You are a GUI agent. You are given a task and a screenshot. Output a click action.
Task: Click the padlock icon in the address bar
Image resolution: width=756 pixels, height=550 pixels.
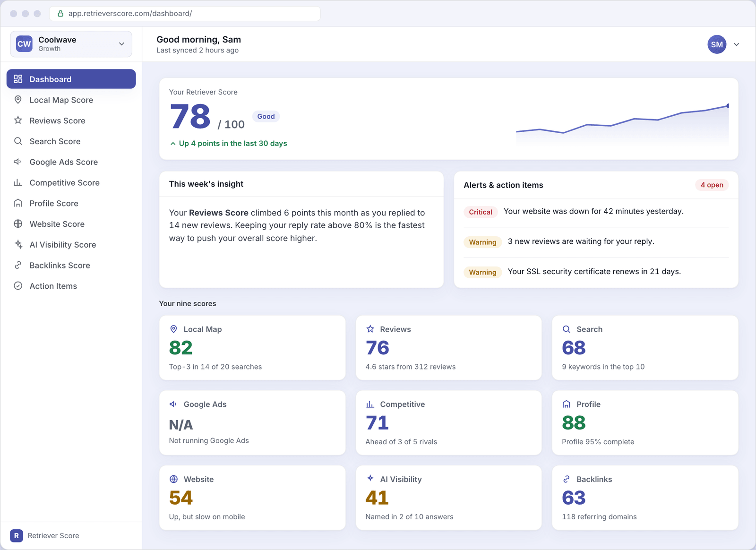coord(60,13)
